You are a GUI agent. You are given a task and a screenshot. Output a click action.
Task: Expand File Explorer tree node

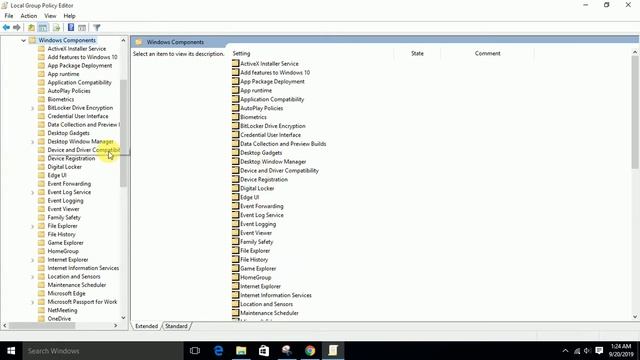click(x=33, y=226)
